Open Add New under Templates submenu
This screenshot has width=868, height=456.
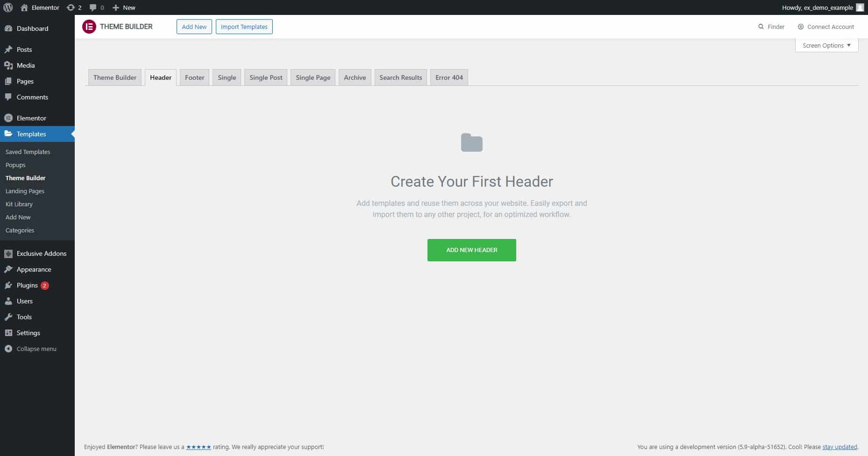(x=18, y=217)
